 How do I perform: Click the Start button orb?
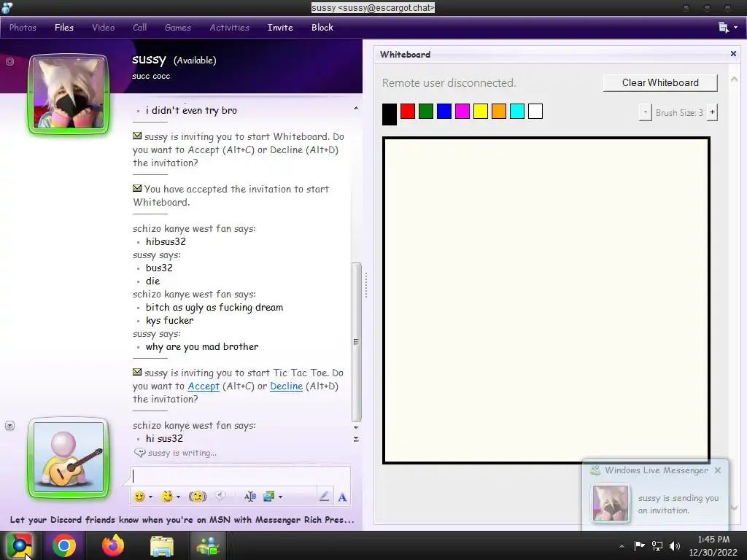pyautogui.click(x=20, y=545)
